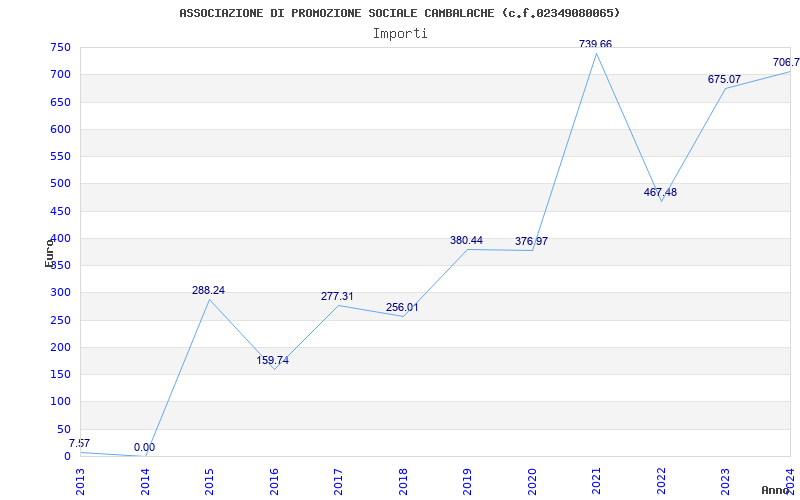800x500 pixels.
Task: Click the 380.44 data label
Action: tap(466, 240)
